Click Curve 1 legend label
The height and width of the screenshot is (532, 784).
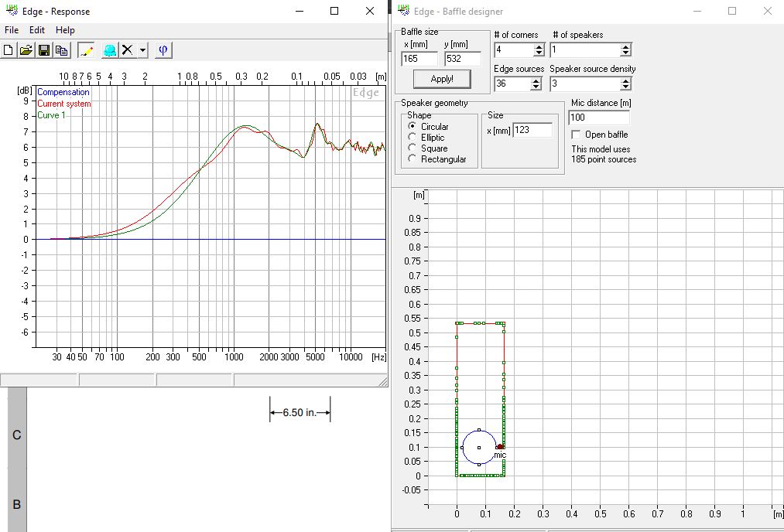[x=51, y=115]
